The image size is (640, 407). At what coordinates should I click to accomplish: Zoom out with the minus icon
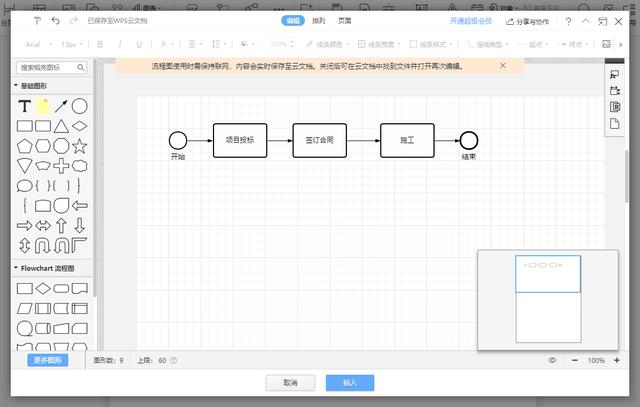[x=575, y=360]
